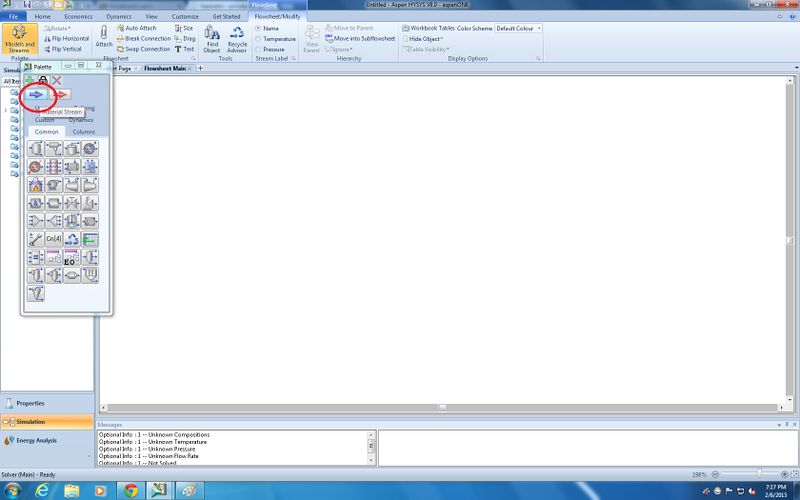Image resolution: width=800 pixels, height=500 pixels.
Task: Expand the Hide Object dropdown
Action: 428,38
